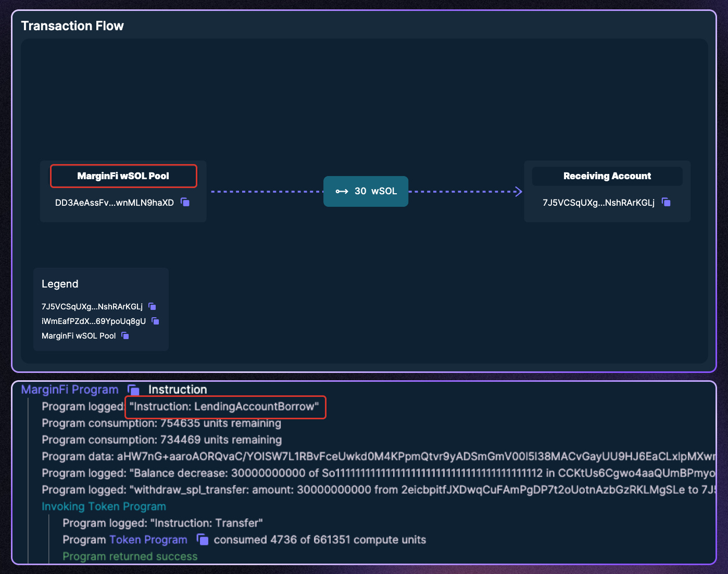Click the arrow icon in the wSOL badge
Image resolution: width=728 pixels, height=574 pixels.
coord(342,192)
